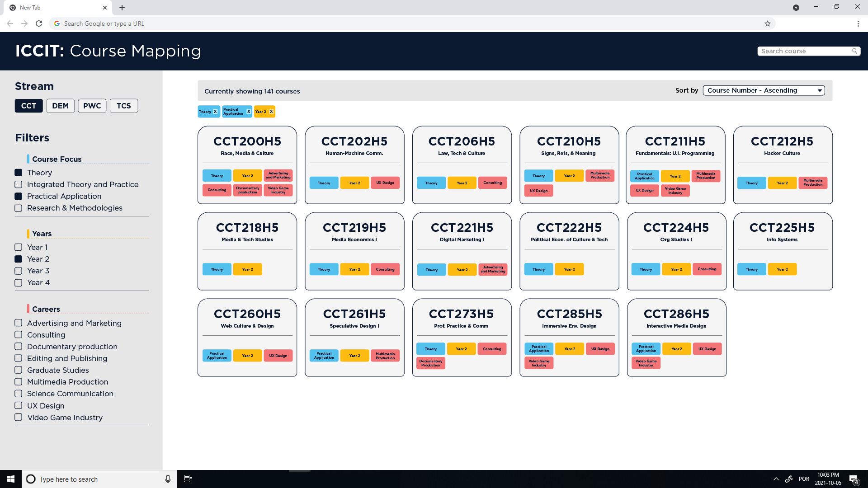The image size is (868, 488).
Task: Remove the Year 2 filter chip
Action: tap(271, 112)
